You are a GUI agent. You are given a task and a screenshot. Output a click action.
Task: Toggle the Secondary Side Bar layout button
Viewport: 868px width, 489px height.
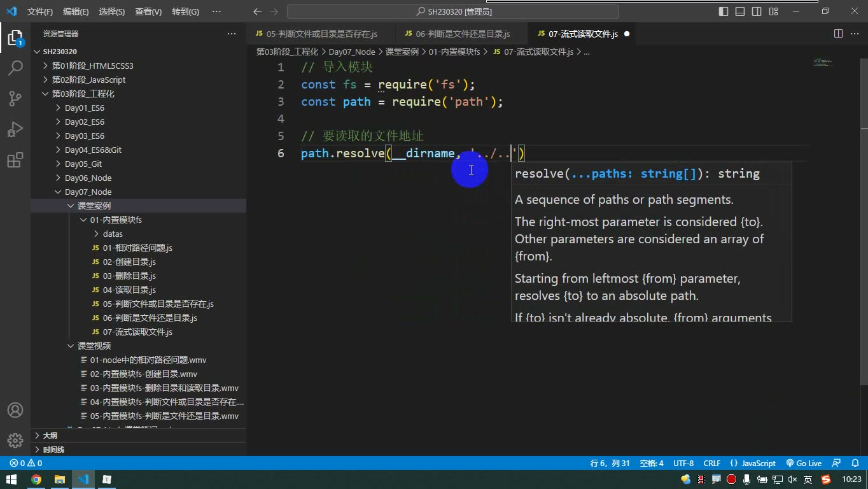(757, 11)
